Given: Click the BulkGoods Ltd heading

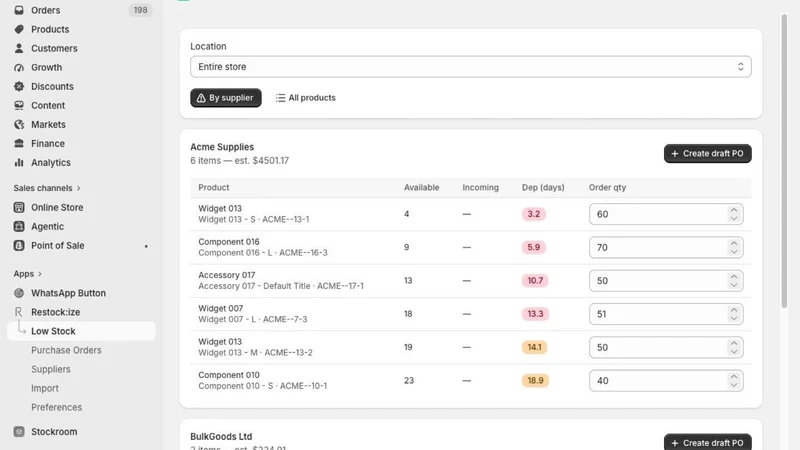Looking at the screenshot, I should 221,437.
